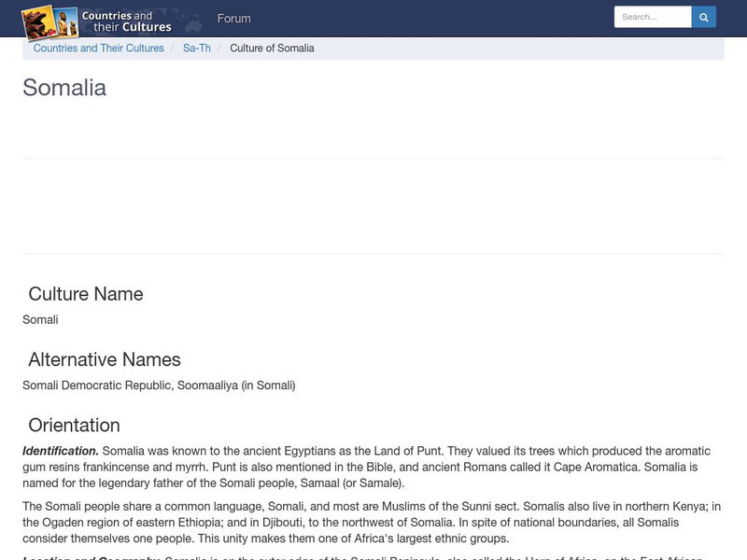The width and height of the screenshot is (747, 560).
Task: Click the bold Identification label
Action: coord(61,451)
